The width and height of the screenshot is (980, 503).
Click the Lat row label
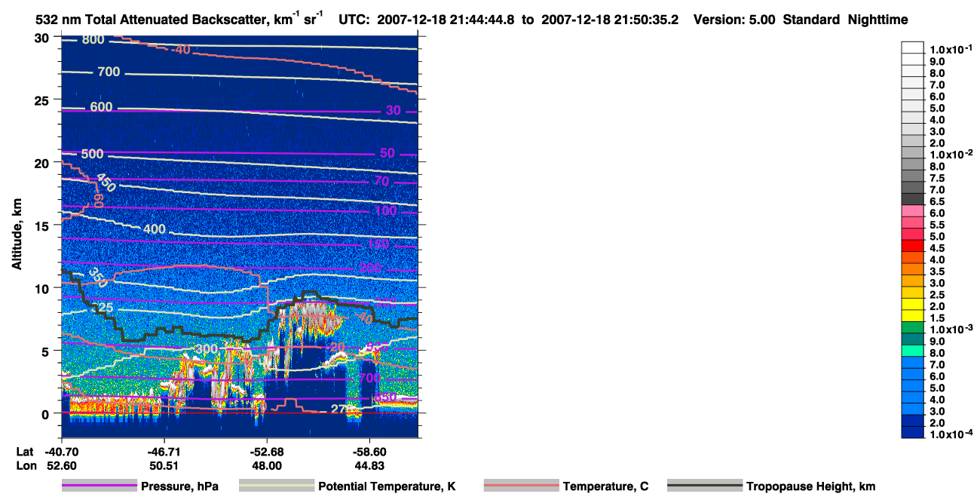tap(25, 452)
